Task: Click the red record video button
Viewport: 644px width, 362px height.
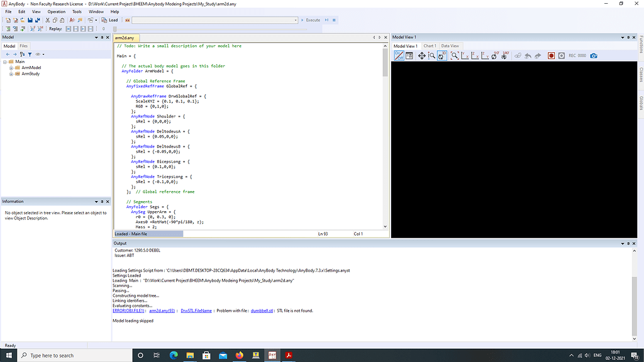Action: (551, 56)
